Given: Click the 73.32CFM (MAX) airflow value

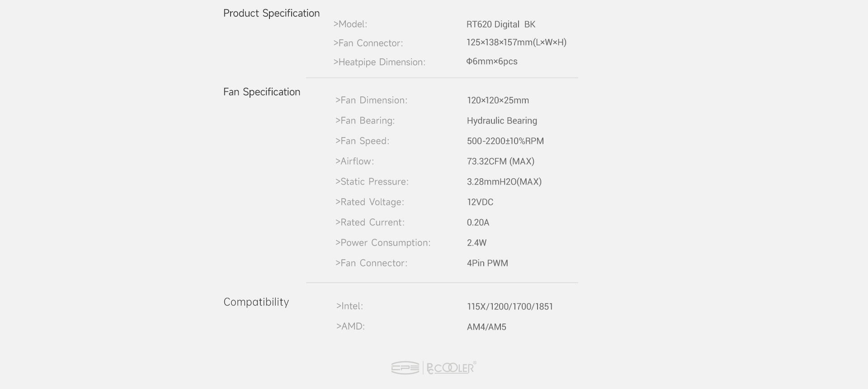Looking at the screenshot, I should 500,161.
